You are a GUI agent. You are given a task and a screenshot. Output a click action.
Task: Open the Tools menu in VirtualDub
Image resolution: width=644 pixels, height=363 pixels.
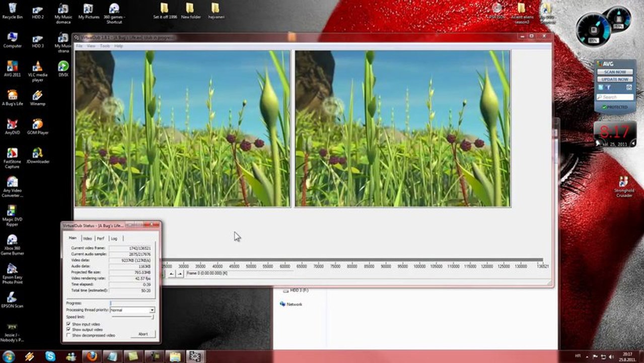pos(105,46)
